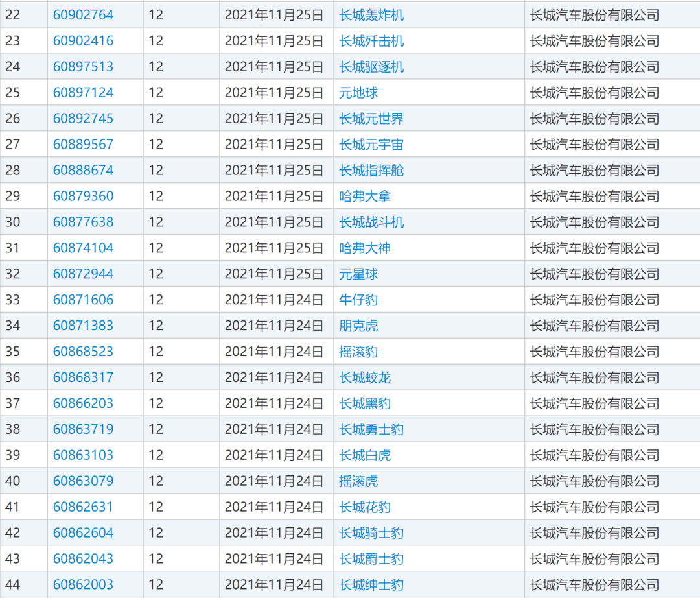
Task: Select application number 60862043
Action: (83, 558)
